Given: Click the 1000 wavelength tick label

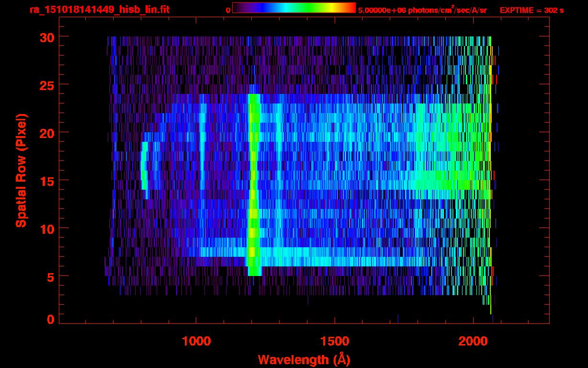Looking at the screenshot, I should pyautogui.click(x=196, y=341).
